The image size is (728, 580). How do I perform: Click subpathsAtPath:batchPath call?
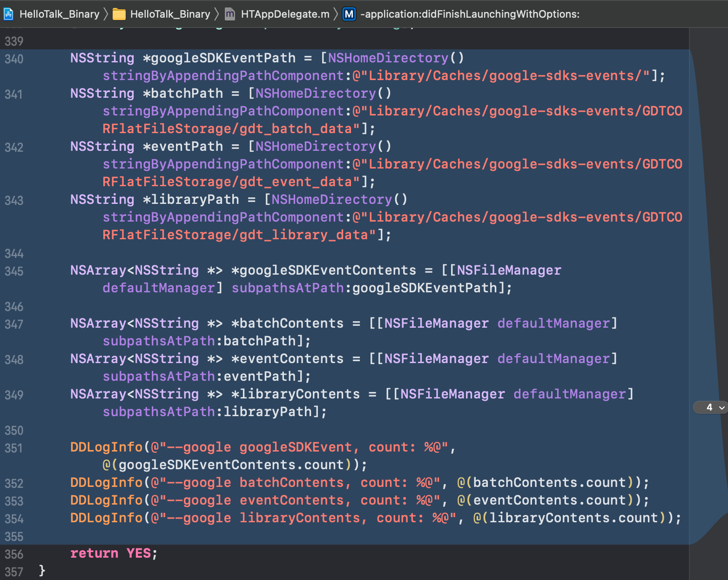click(199, 341)
